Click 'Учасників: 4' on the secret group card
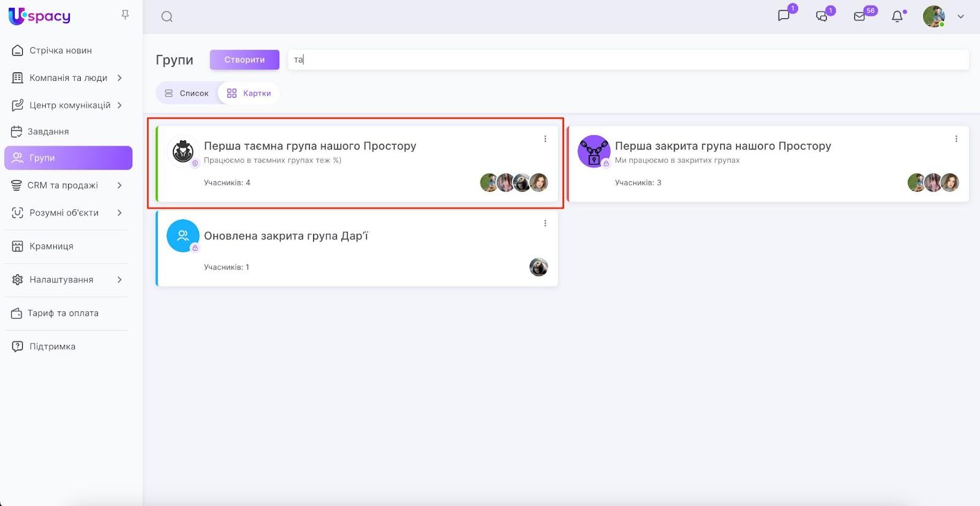The image size is (980, 506). [227, 183]
